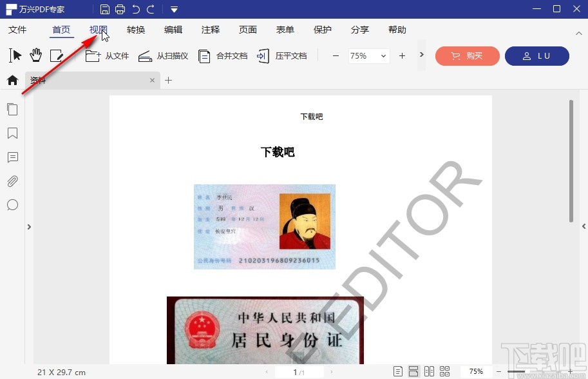Click the Home icon above the sidebar
Image resolution: width=588 pixels, height=379 pixels.
coord(12,80)
